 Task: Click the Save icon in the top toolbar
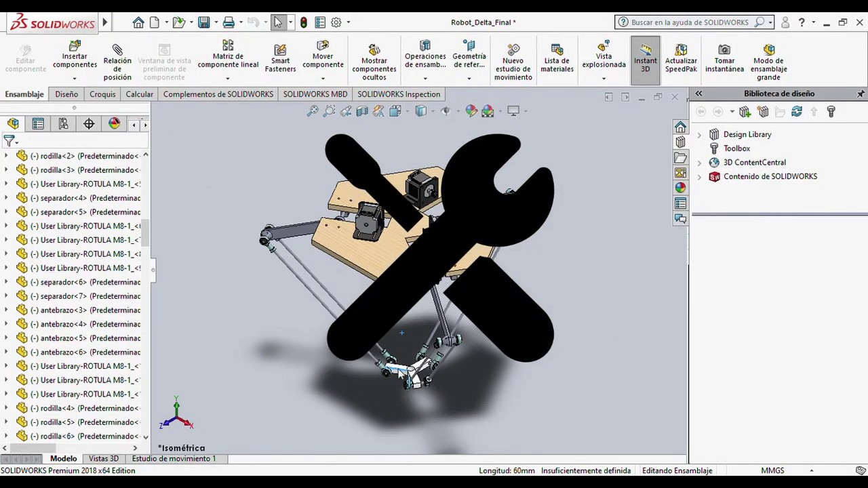point(203,22)
